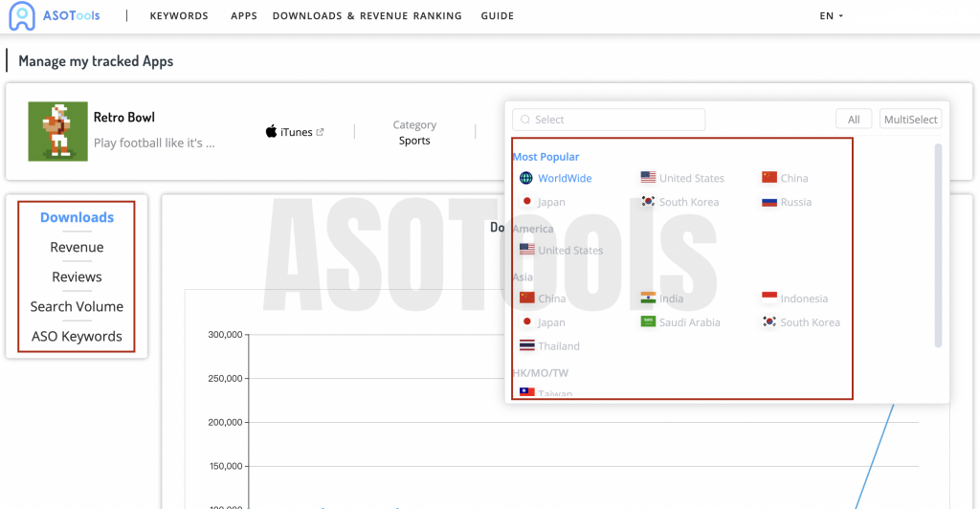This screenshot has width=980, height=509.
Task: Expand the EN language dropdown
Action: (832, 16)
